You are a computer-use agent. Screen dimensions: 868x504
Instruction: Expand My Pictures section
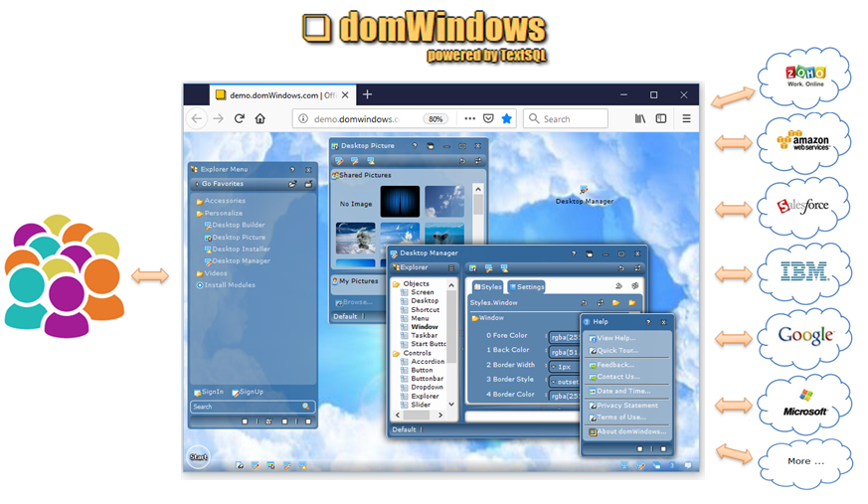click(x=355, y=281)
